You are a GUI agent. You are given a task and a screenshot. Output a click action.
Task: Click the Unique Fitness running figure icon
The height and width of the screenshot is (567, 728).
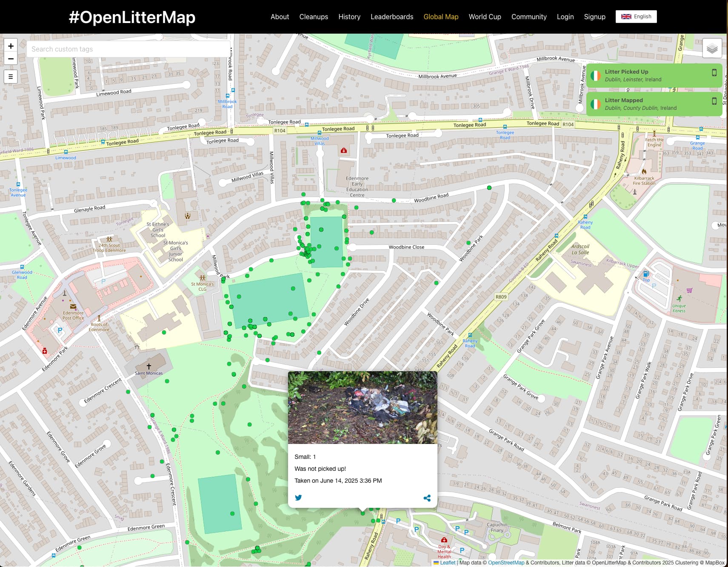(679, 299)
